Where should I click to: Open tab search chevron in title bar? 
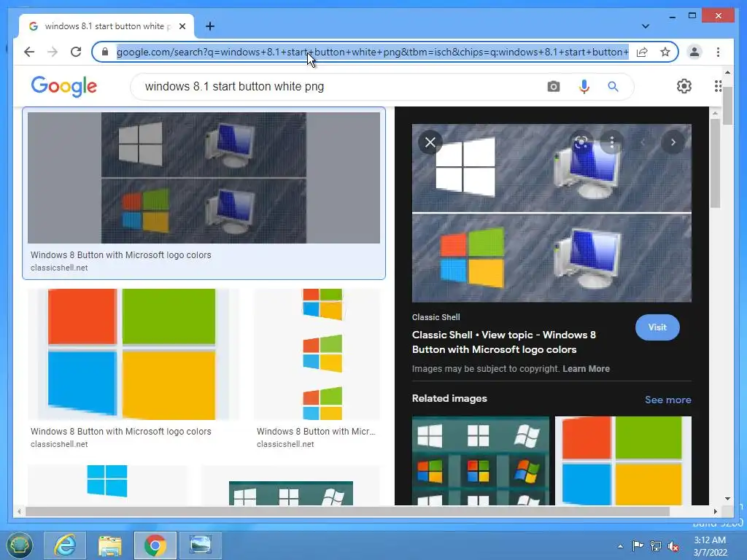(645, 26)
